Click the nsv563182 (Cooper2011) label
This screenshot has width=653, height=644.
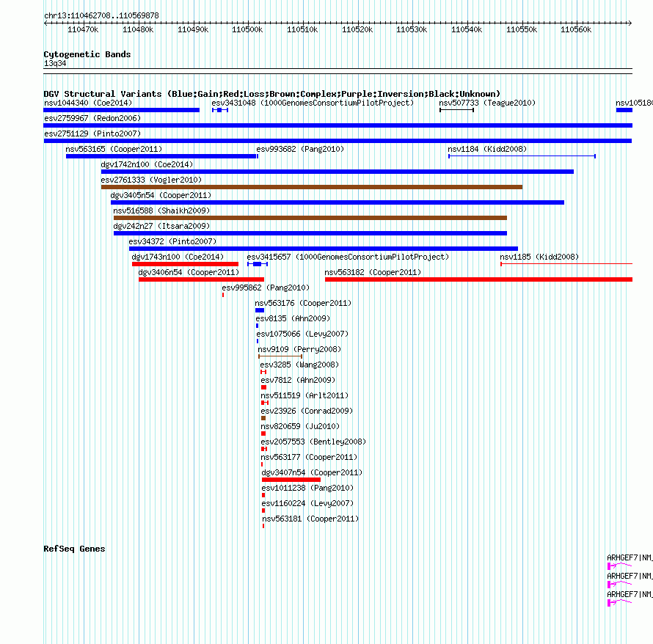(x=373, y=272)
